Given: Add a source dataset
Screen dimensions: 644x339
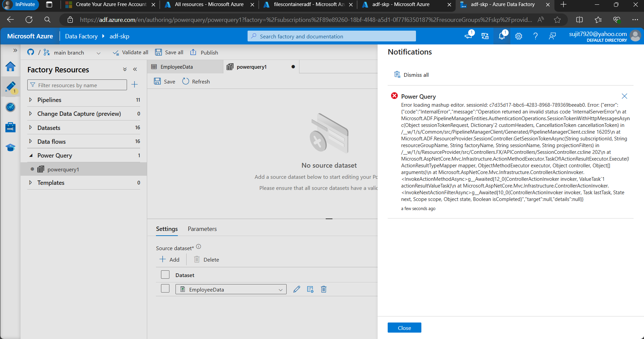Looking at the screenshot, I should pyautogui.click(x=170, y=260).
